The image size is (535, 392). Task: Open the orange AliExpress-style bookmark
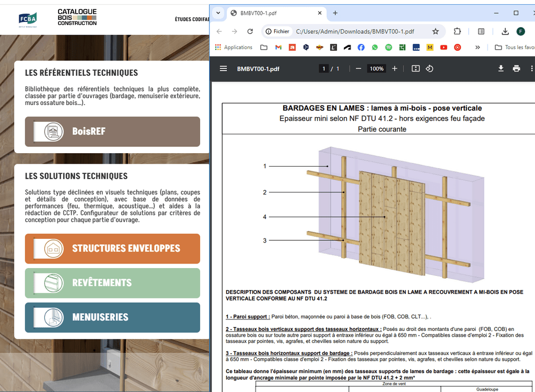pyautogui.click(x=292, y=47)
